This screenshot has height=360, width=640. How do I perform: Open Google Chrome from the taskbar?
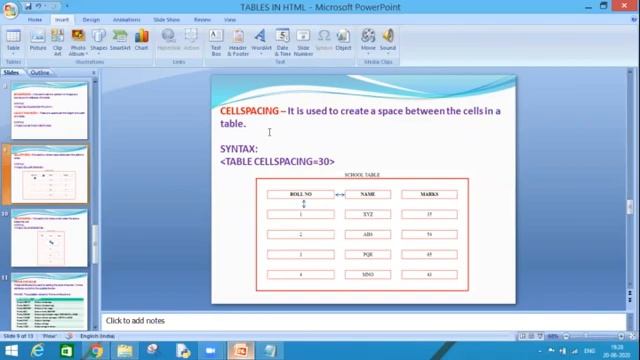coord(96,351)
